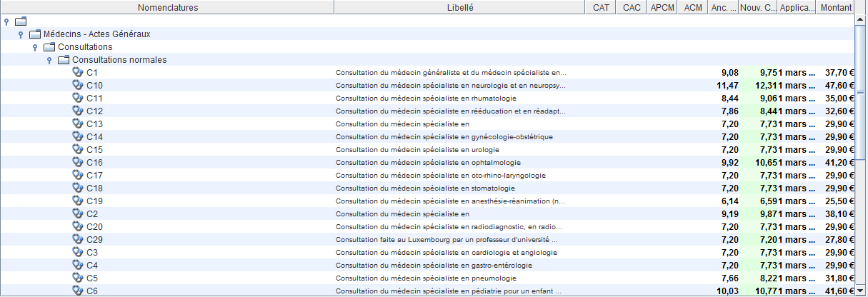Select the C12 tree row
This screenshot has width=868, height=297.
tap(95, 111)
